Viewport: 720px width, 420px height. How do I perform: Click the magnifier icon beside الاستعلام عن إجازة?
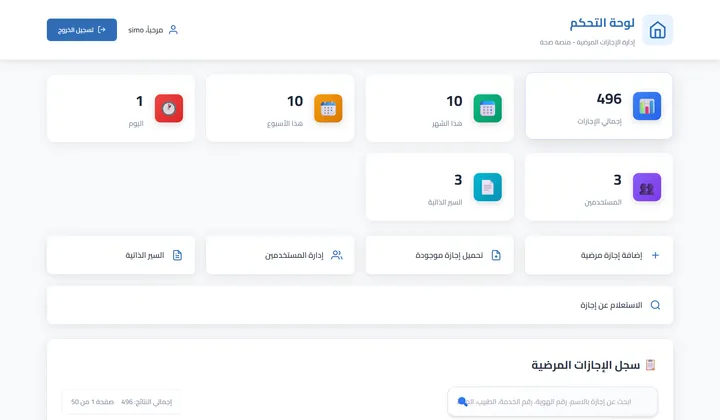(x=655, y=305)
